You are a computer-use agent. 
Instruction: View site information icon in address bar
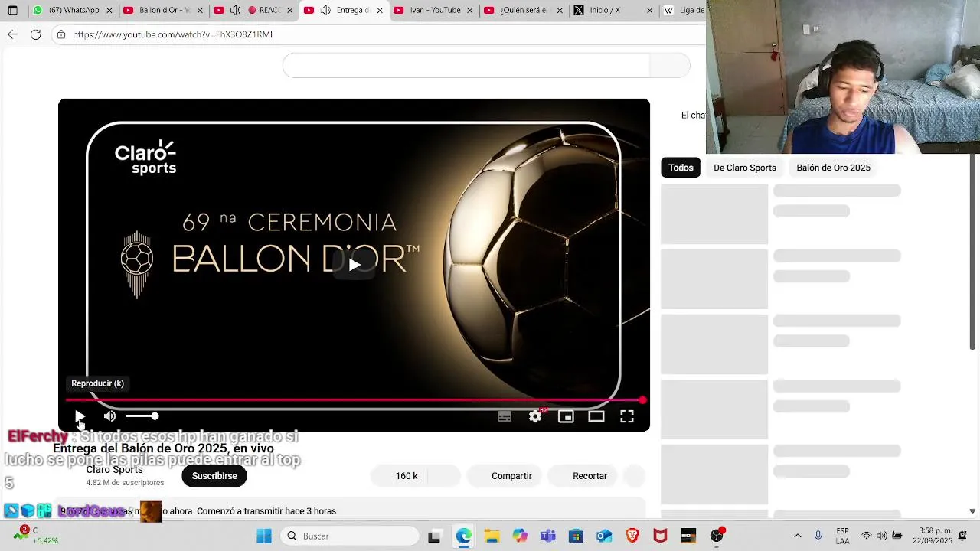tap(61, 34)
